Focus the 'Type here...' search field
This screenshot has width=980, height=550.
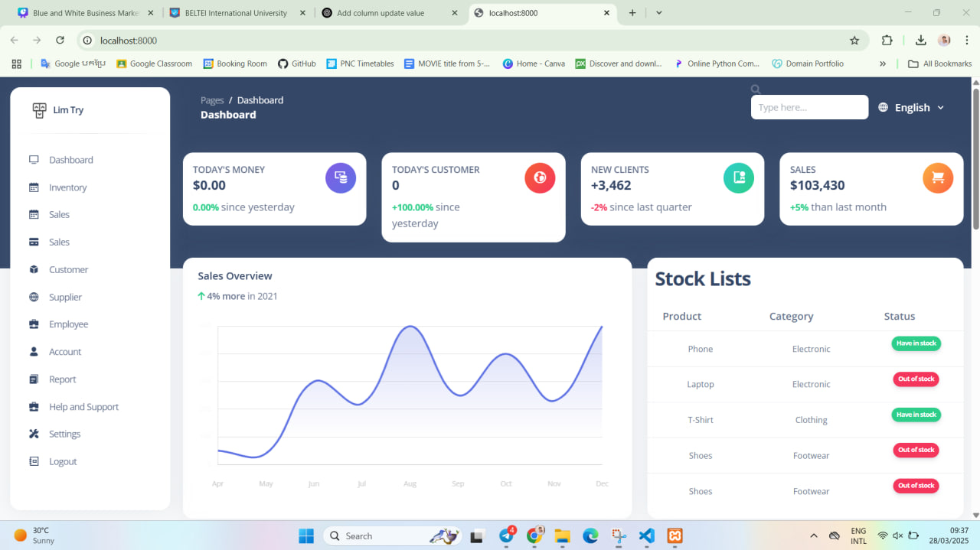pyautogui.click(x=809, y=107)
